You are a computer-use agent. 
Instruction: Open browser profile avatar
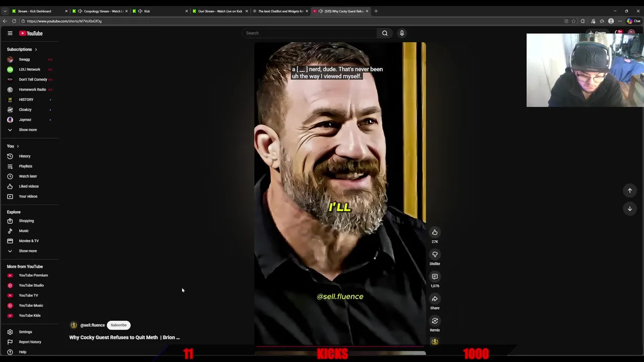click(611, 21)
